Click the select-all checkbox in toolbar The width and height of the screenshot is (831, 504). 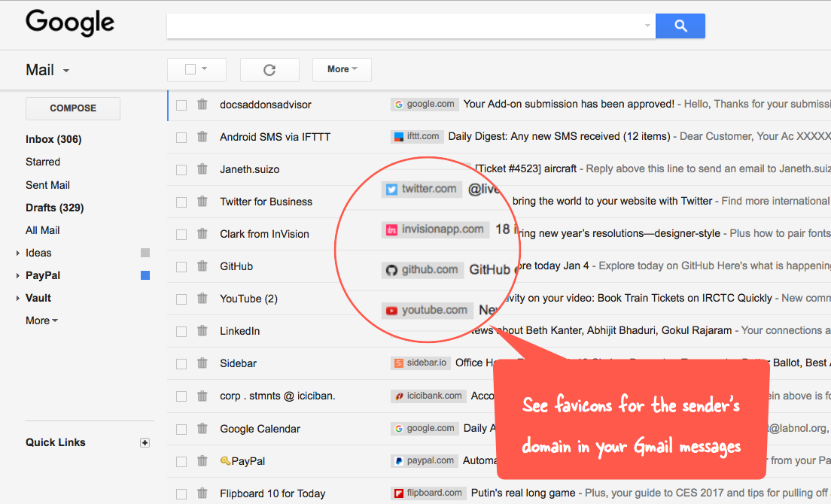190,69
